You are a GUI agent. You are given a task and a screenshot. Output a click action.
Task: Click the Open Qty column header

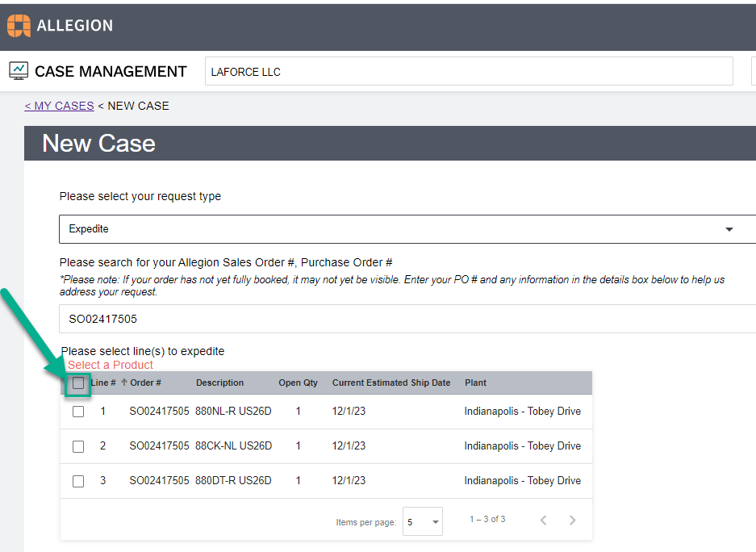tap(298, 383)
